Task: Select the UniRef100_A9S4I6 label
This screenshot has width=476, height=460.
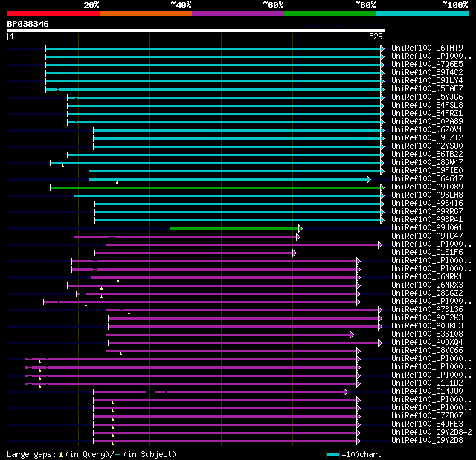Action: pyautogui.click(x=427, y=204)
